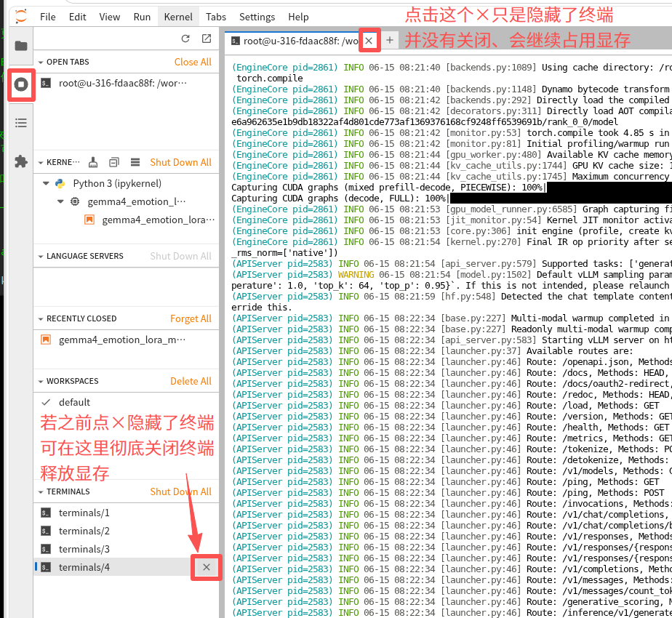Viewport: 672px width, 618px height.
Task: Collapse the gemma4_emotion_l kernel node
Action: [x=60, y=201]
